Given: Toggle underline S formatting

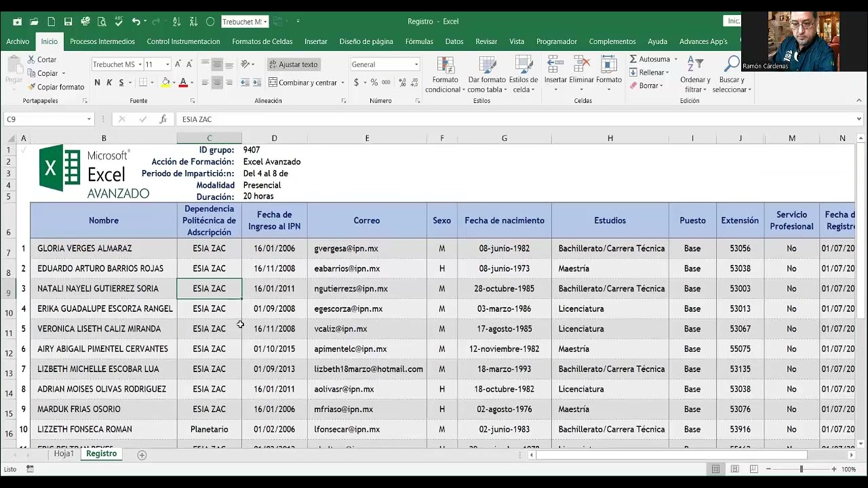Looking at the screenshot, I should pos(121,83).
